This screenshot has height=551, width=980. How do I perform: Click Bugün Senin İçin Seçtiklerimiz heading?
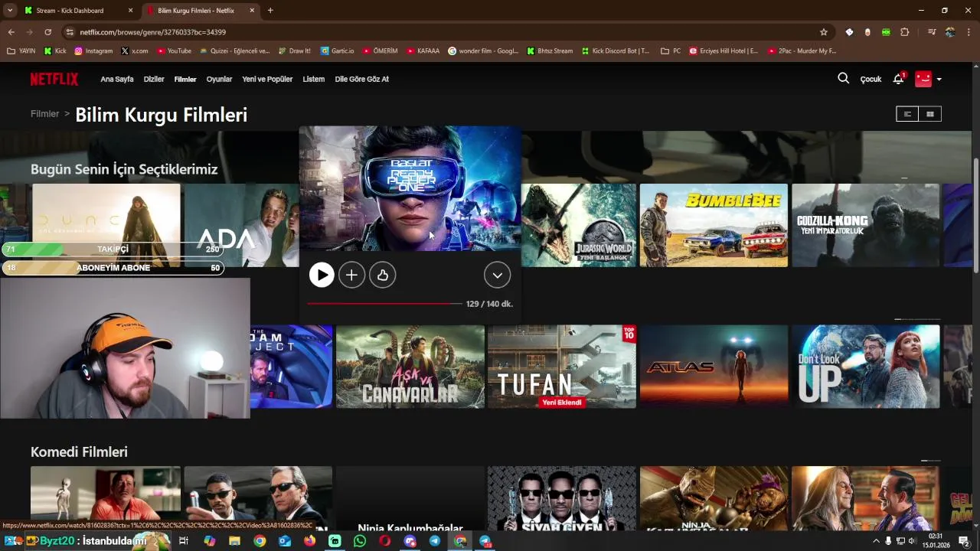click(x=124, y=169)
